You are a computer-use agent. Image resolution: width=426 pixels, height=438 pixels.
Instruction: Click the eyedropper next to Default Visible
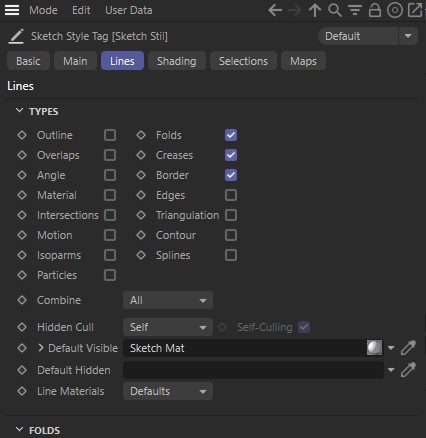(408, 348)
